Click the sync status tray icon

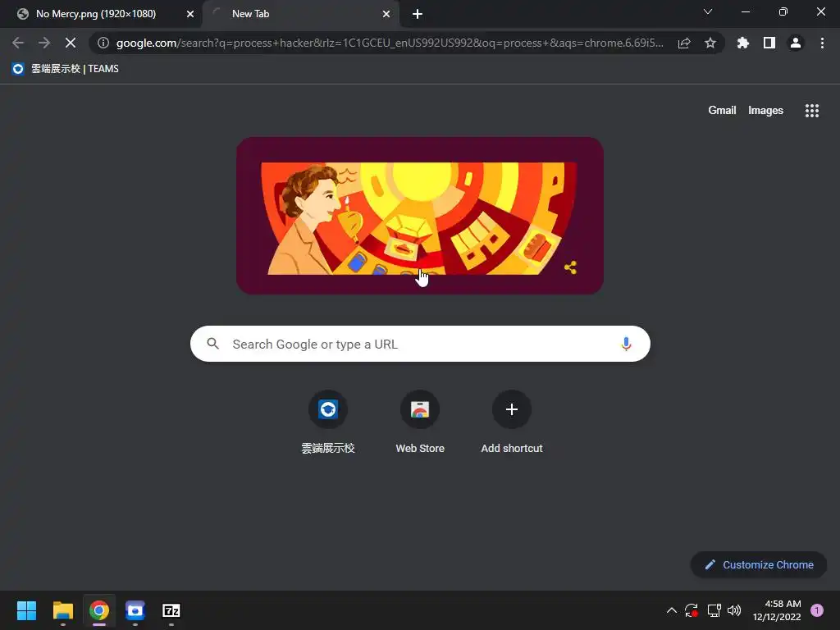pyautogui.click(x=692, y=610)
